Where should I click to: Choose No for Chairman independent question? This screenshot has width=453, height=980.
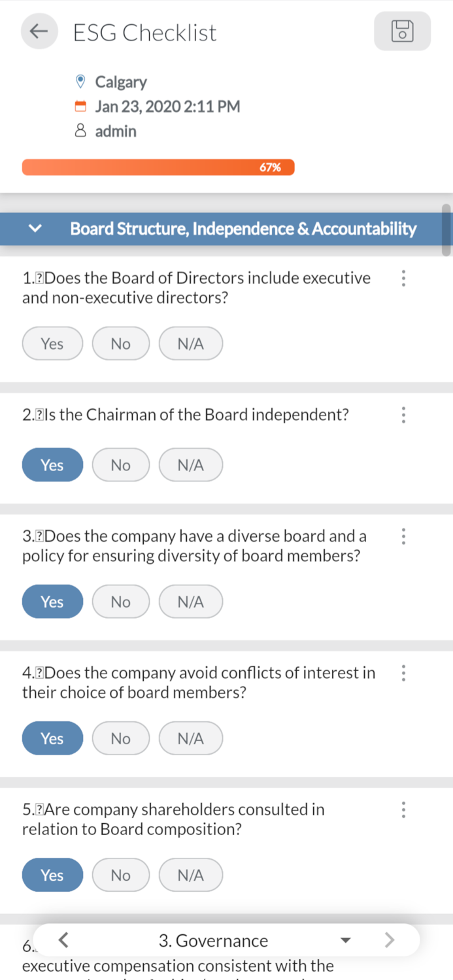click(x=120, y=465)
